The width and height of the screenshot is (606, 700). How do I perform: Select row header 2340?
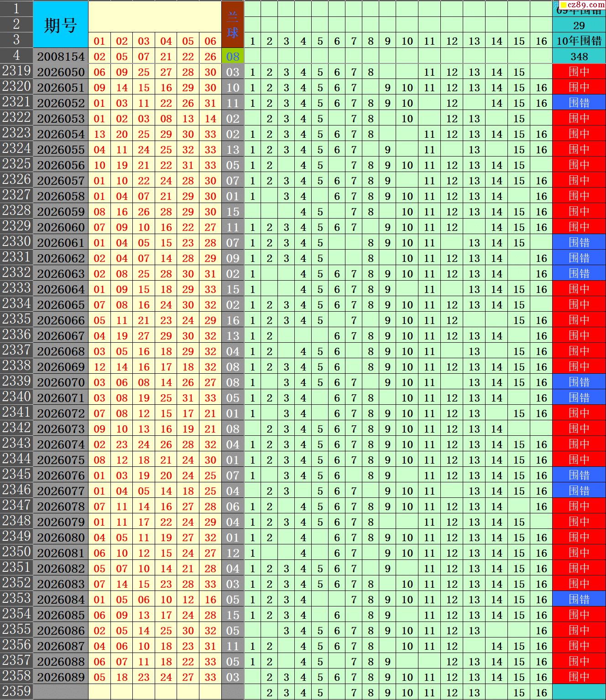coord(16,397)
